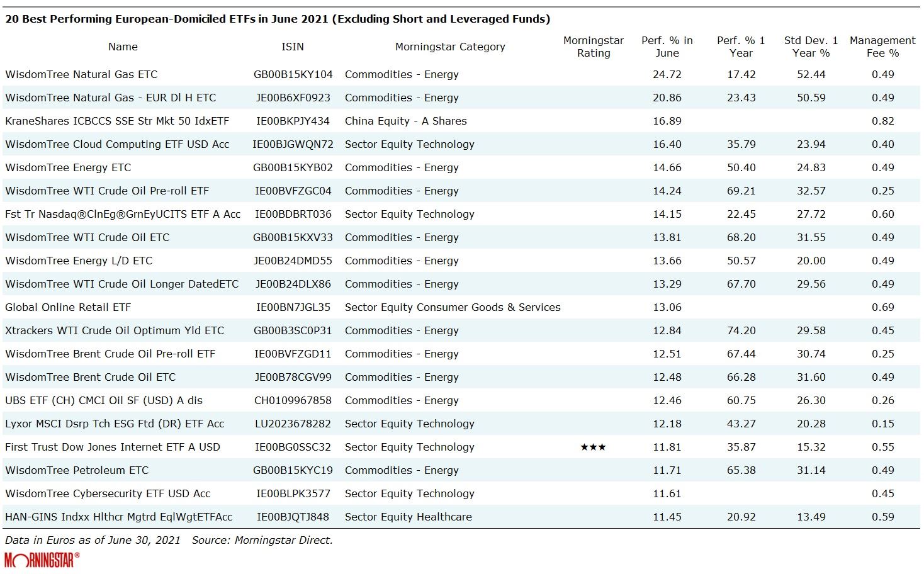This screenshot has width=924, height=574.
Task: Click the Morningstar logo at bottom left
Action: click(x=42, y=560)
